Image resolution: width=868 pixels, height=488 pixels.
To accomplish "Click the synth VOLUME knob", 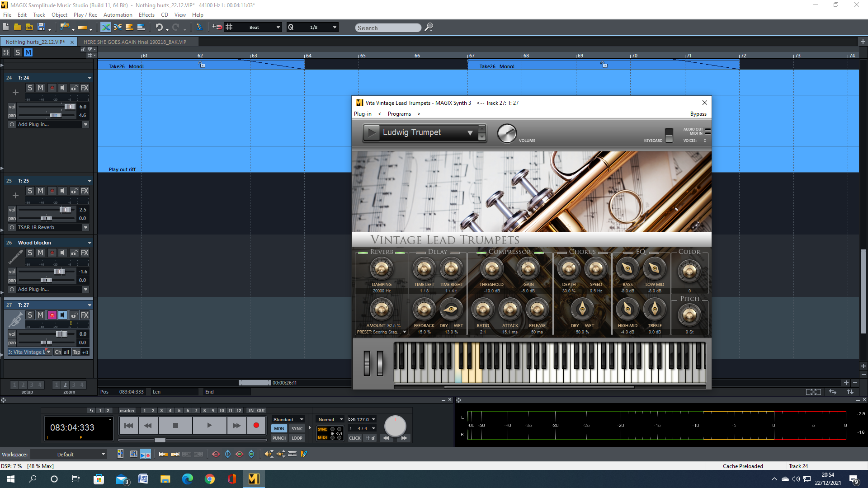I will [507, 133].
